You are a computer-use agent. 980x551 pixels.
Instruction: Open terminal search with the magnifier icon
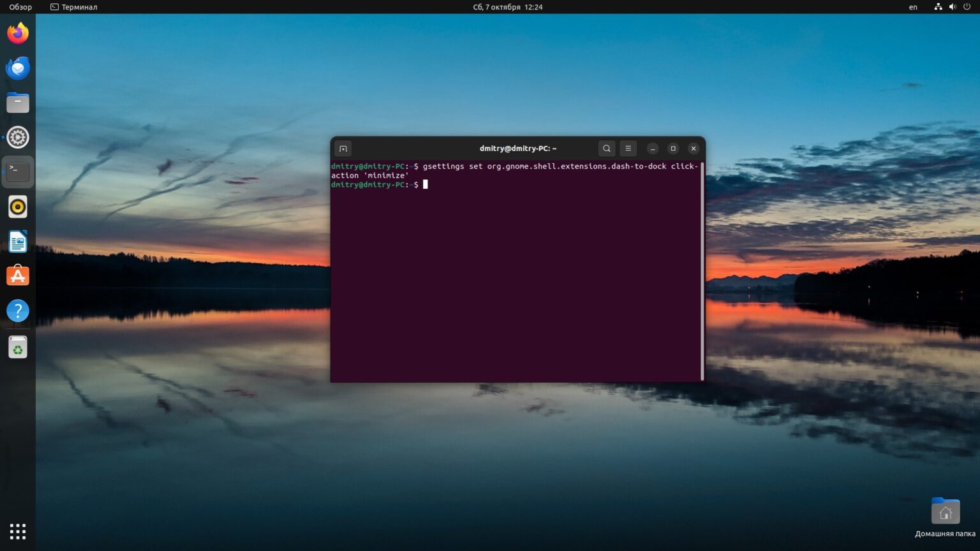coord(606,148)
